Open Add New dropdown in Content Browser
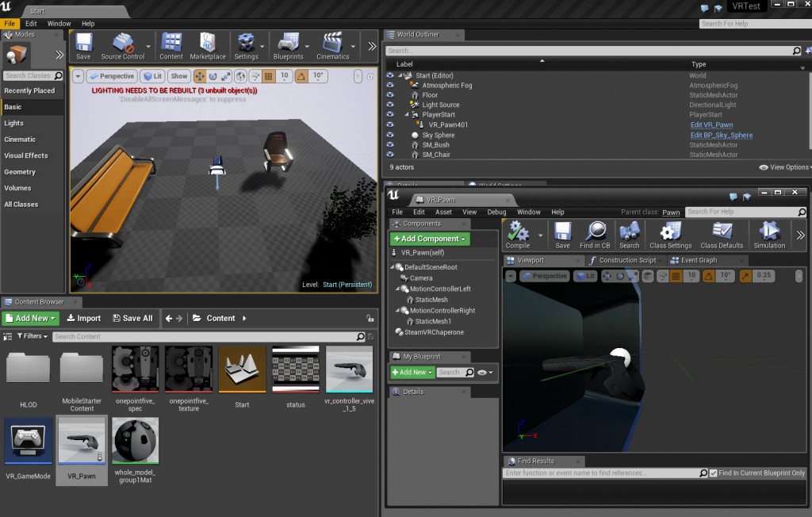This screenshot has width=812, height=517. click(31, 319)
